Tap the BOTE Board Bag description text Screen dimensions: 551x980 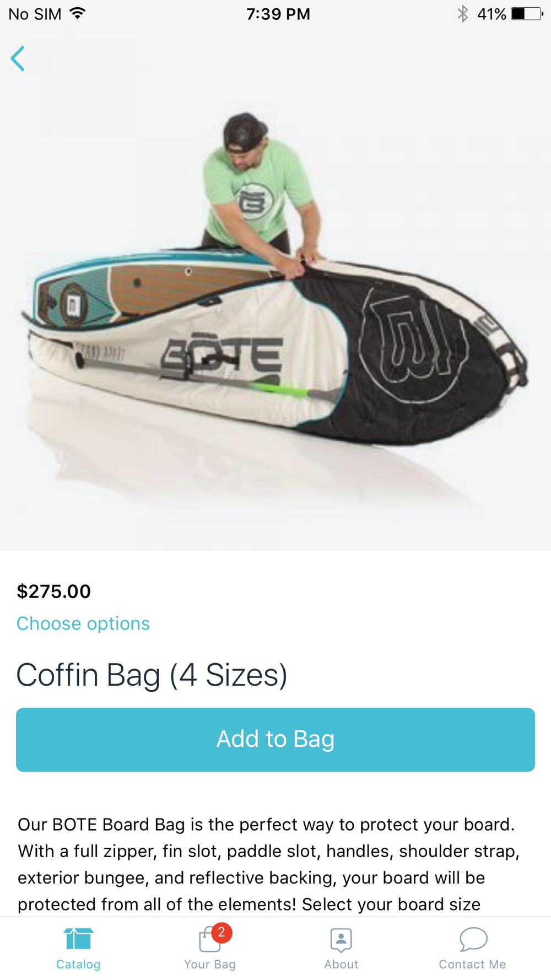click(269, 864)
